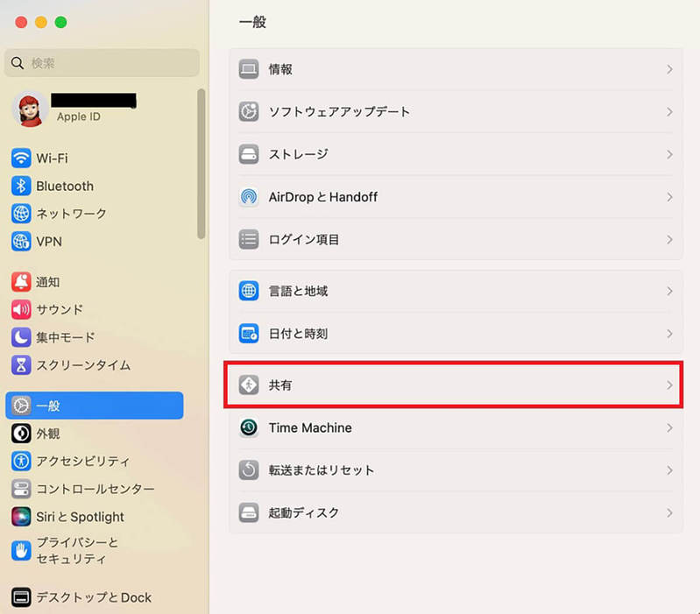700x614 pixels.
Task: Open the Time Machine label text
Action: pyautogui.click(x=310, y=427)
